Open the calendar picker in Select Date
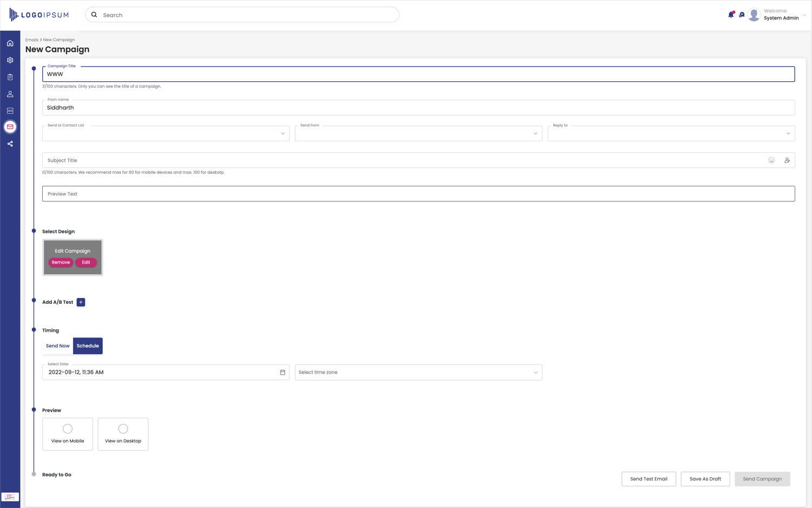The image size is (812, 508). coord(283,373)
